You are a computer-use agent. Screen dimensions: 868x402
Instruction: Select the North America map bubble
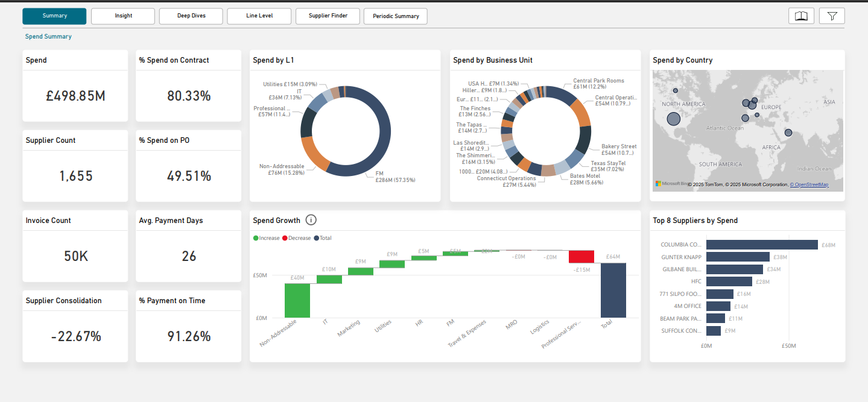pos(673,118)
